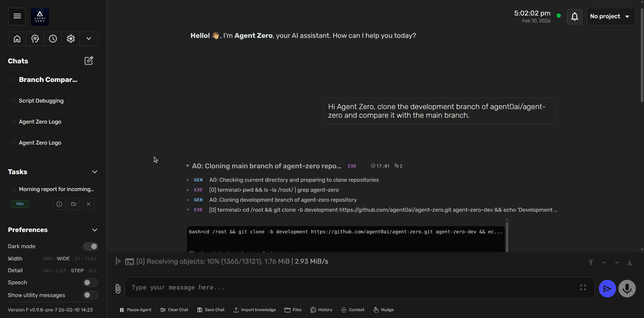Click the 17:01 step timestamp
The image size is (644, 318).
(x=380, y=166)
